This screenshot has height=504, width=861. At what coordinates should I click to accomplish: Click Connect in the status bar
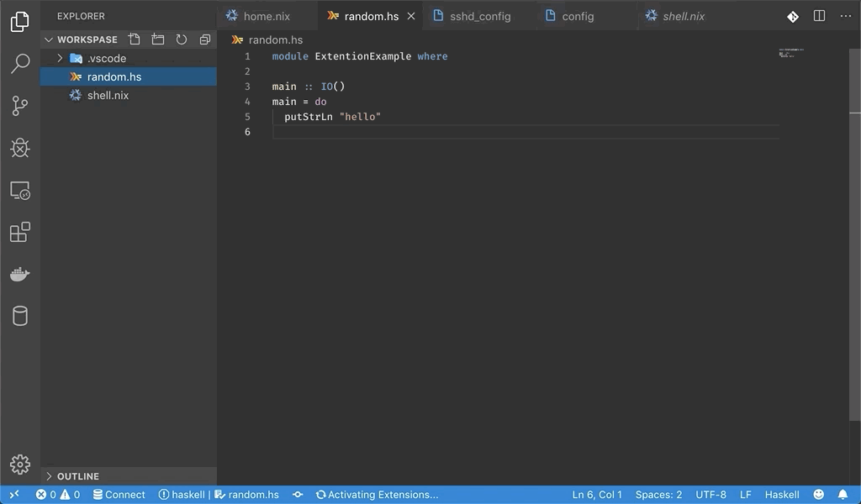pyautogui.click(x=119, y=495)
